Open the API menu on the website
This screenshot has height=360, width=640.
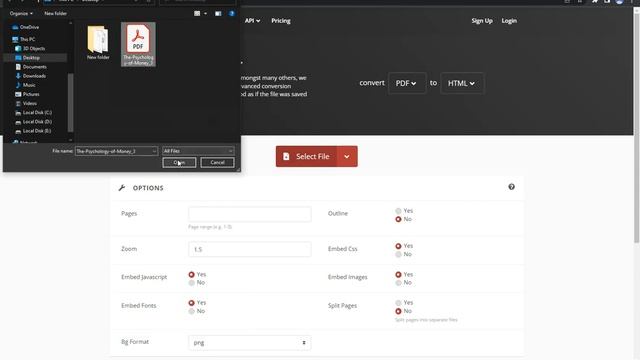(252, 20)
